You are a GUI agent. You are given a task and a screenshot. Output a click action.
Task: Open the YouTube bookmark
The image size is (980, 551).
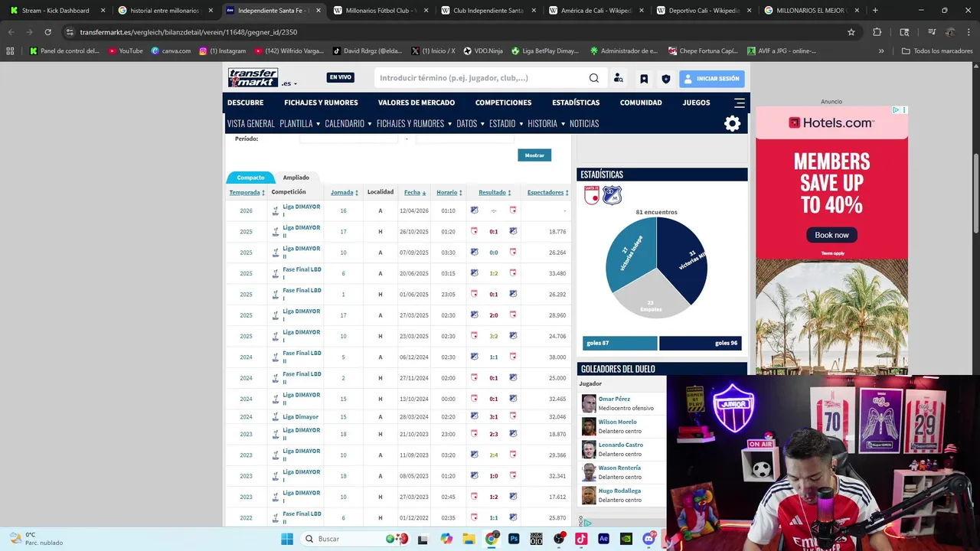(126, 51)
